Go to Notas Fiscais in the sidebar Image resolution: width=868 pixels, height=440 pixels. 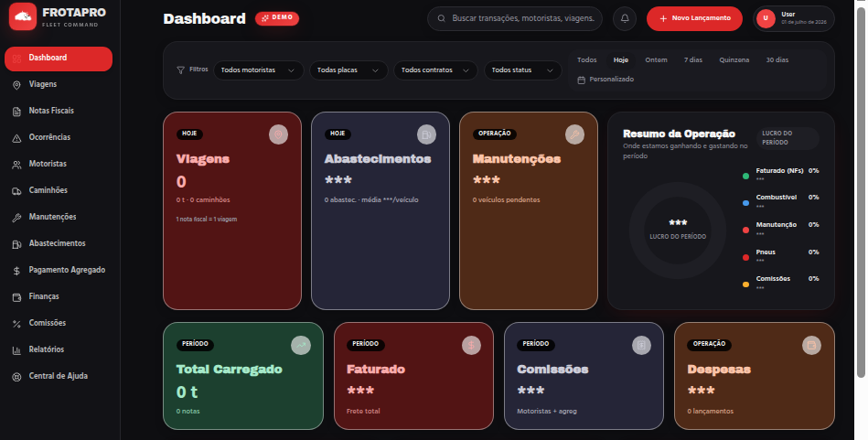coord(59,112)
